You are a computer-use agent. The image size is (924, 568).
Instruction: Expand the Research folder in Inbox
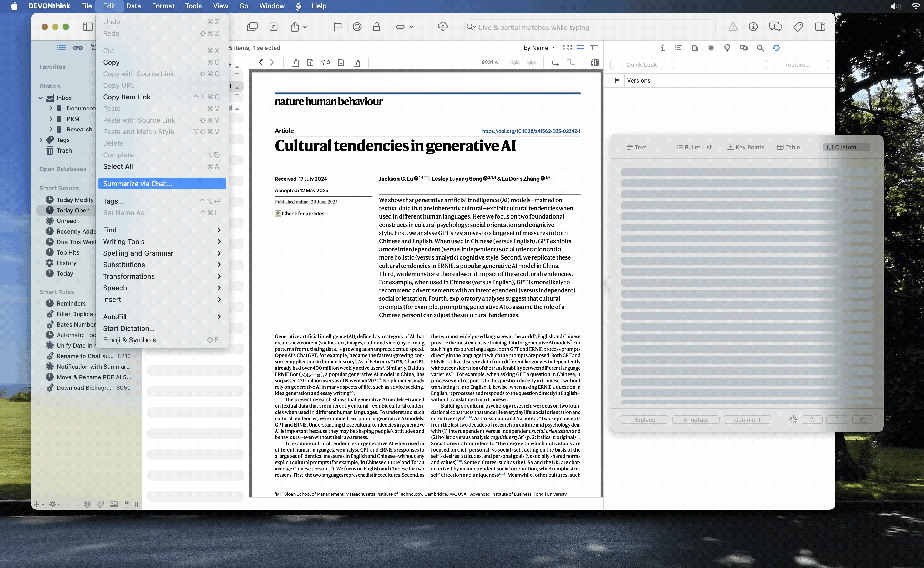51,129
